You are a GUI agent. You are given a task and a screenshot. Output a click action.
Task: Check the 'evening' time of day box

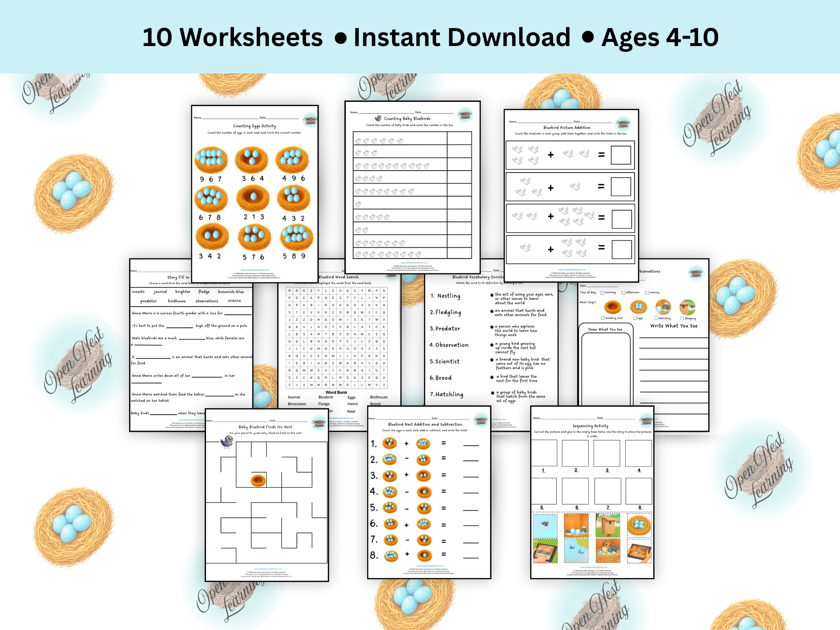[x=647, y=293]
